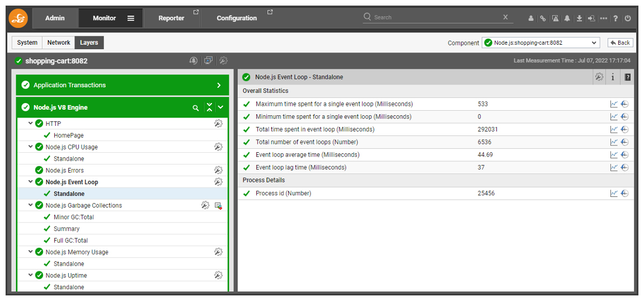The width and height of the screenshot is (644, 301).
Task: Click the configure wrench in Event Loop panel header
Action: (599, 77)
